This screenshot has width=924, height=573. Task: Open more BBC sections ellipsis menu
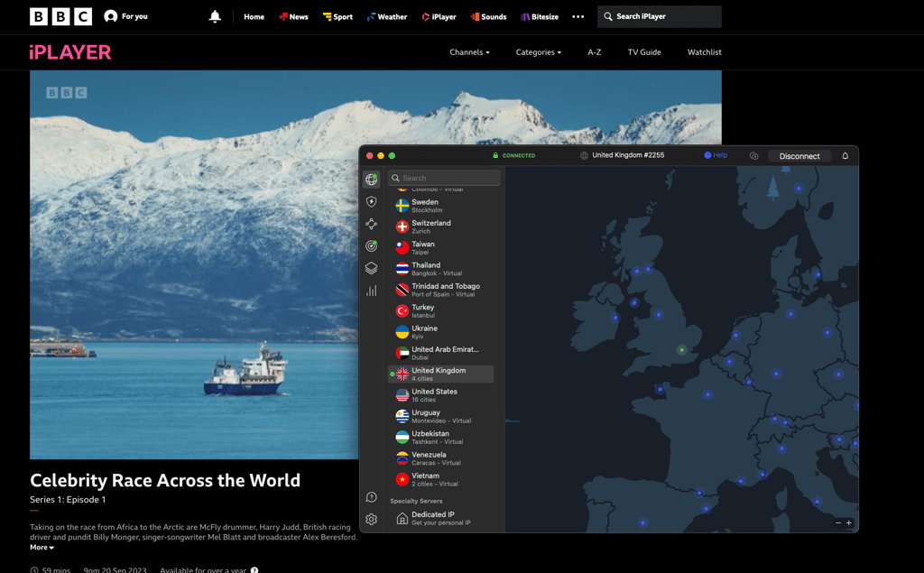click(578, 16)
